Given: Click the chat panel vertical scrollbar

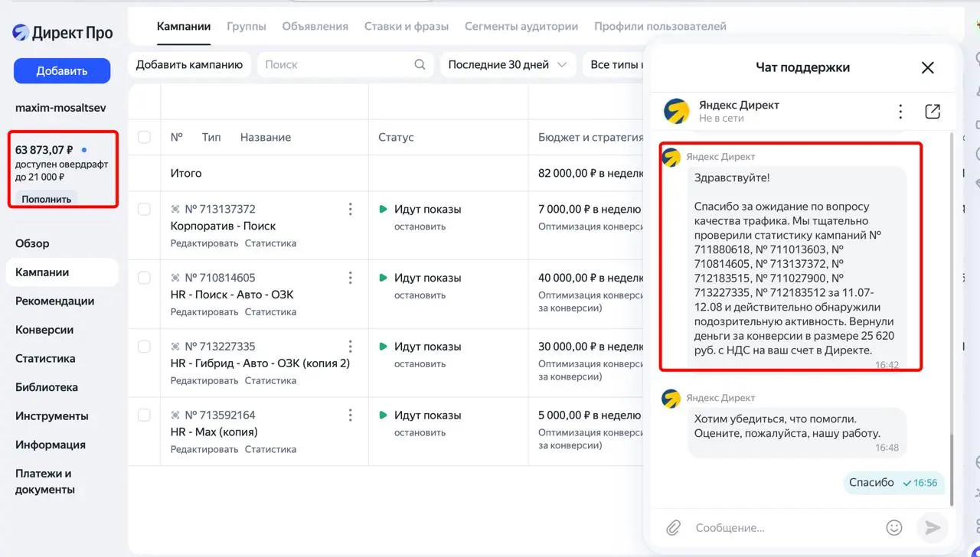Looking at the screenshot, I should point(952,471).
